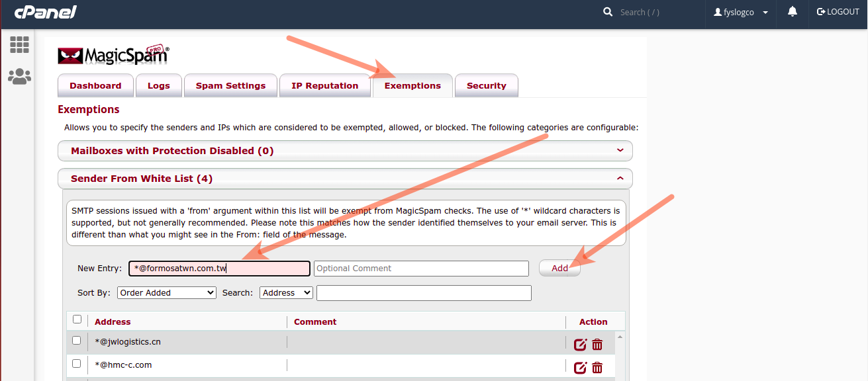Image resolution: width=868 pixels, height=381 pixels.
Task: Click the MagicSpam PRO logo
Action: (113, 54)
